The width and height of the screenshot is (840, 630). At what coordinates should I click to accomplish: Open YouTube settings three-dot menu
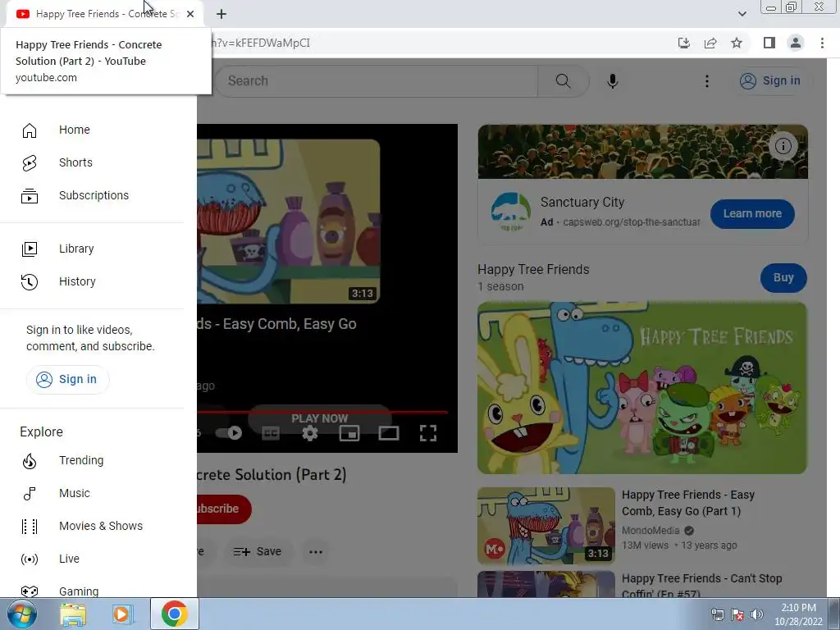pos(706,81)
